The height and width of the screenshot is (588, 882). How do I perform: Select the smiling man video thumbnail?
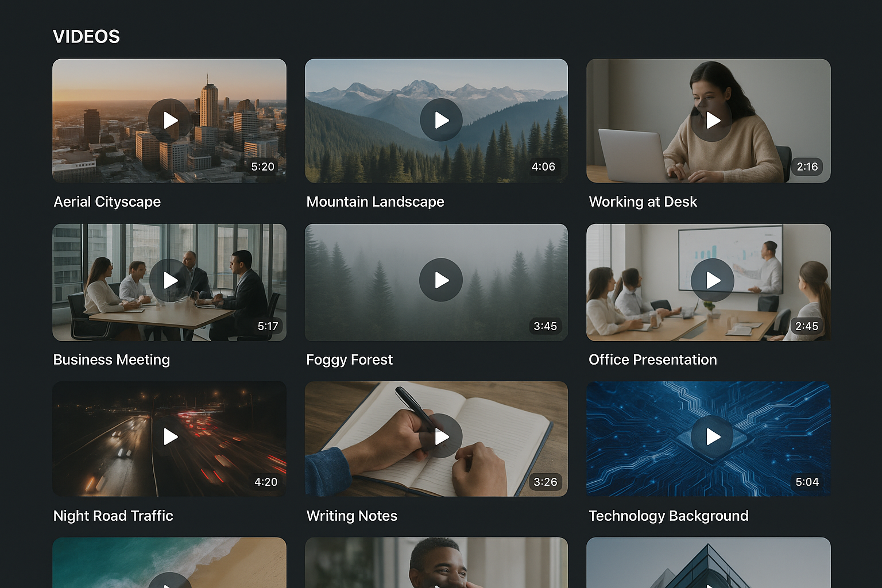(436, 563)
